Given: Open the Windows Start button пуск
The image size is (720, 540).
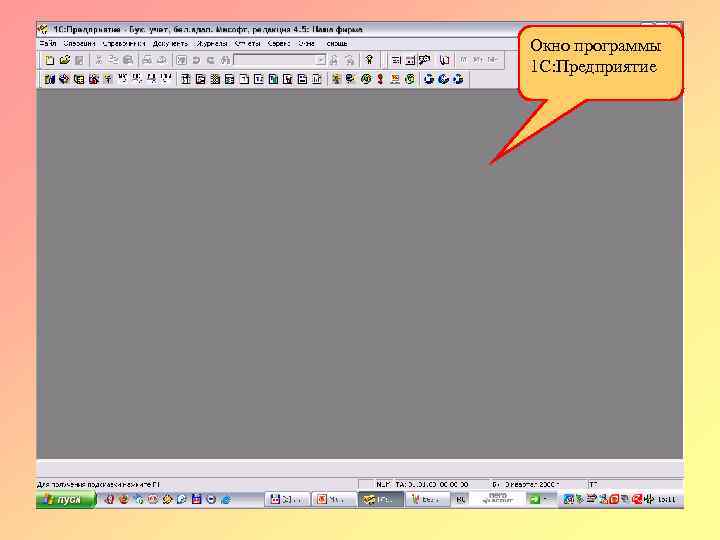Looking at the screenshot, I should [x=66, y=500].
